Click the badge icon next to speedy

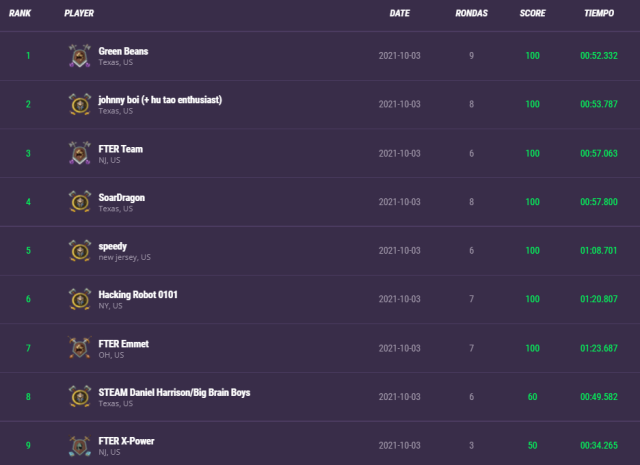80,250
